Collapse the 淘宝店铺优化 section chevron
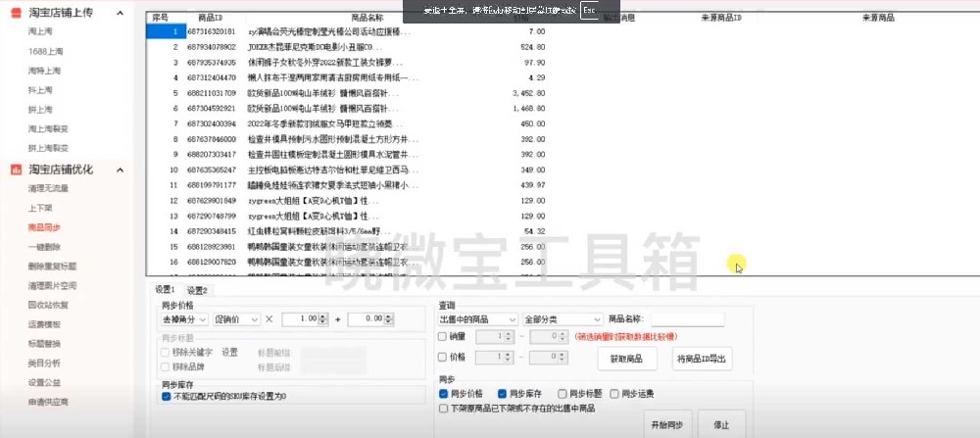This screenshot has height=438, width=980. pyautogui.click(x=120, y=170)
